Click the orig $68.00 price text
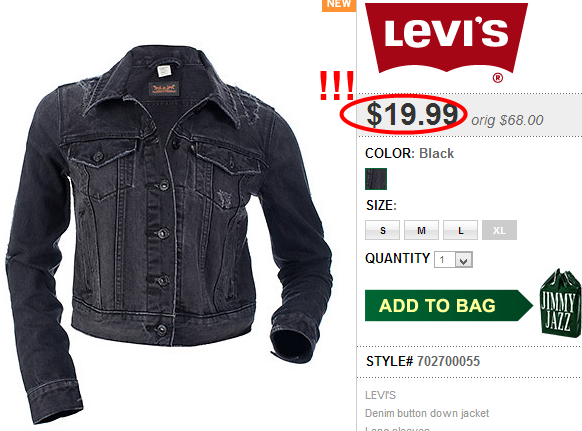 507,120
